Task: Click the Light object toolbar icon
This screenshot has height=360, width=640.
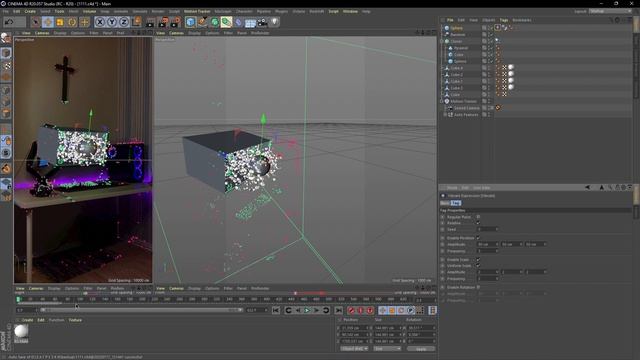Action: [x=275, y=22]
